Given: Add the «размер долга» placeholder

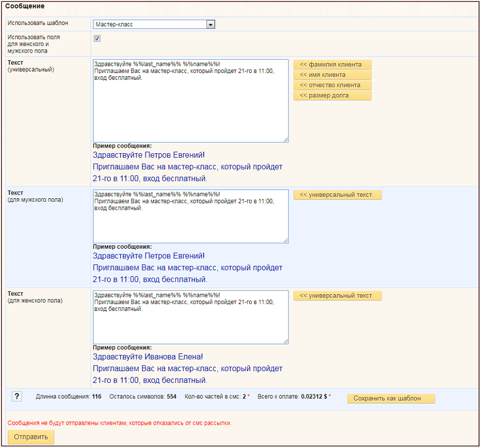Looking at the screenshot, I should (332, 96).
